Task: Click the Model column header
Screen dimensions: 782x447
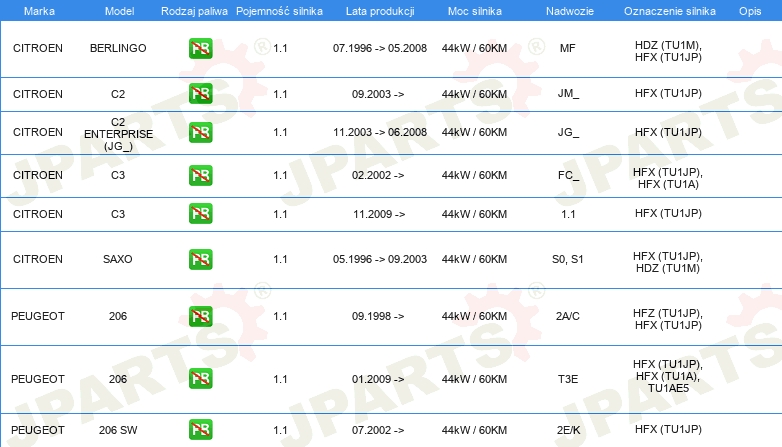Action: (x=119, y=11)
